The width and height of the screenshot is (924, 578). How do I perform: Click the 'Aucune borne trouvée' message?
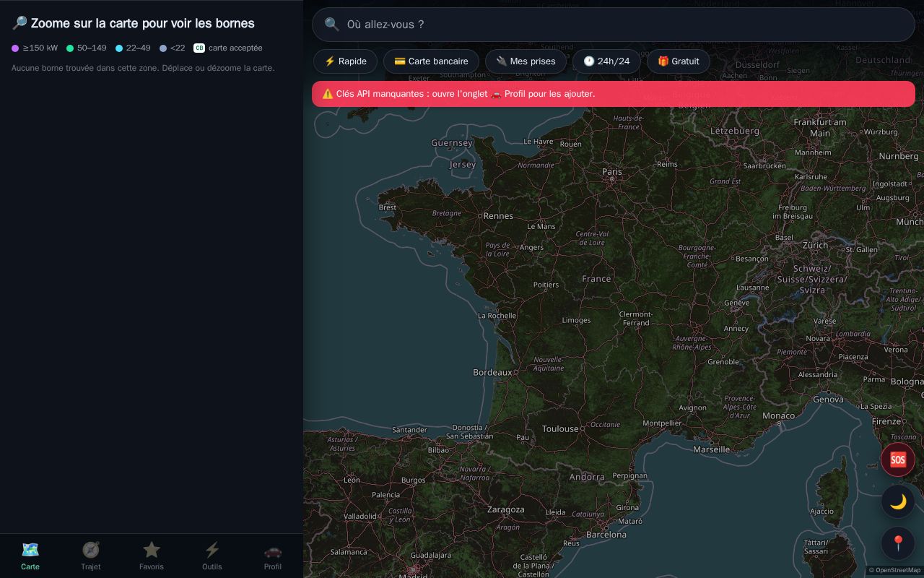coord(143,68)
